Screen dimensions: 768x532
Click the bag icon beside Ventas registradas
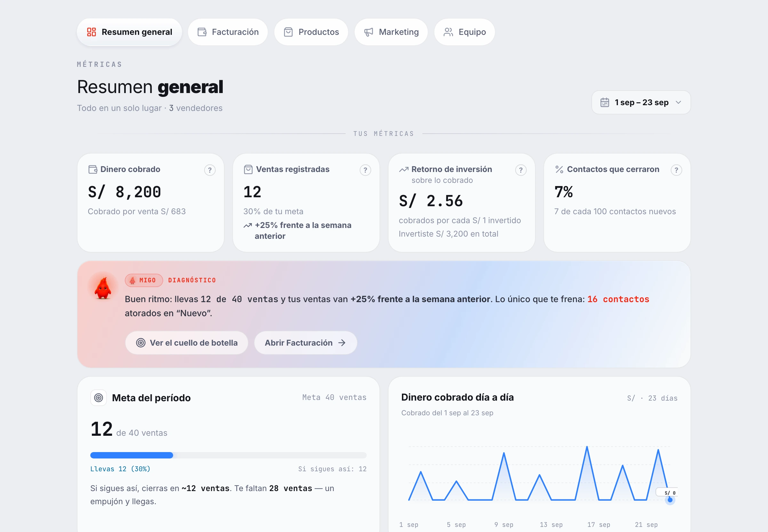coord(248,169)
